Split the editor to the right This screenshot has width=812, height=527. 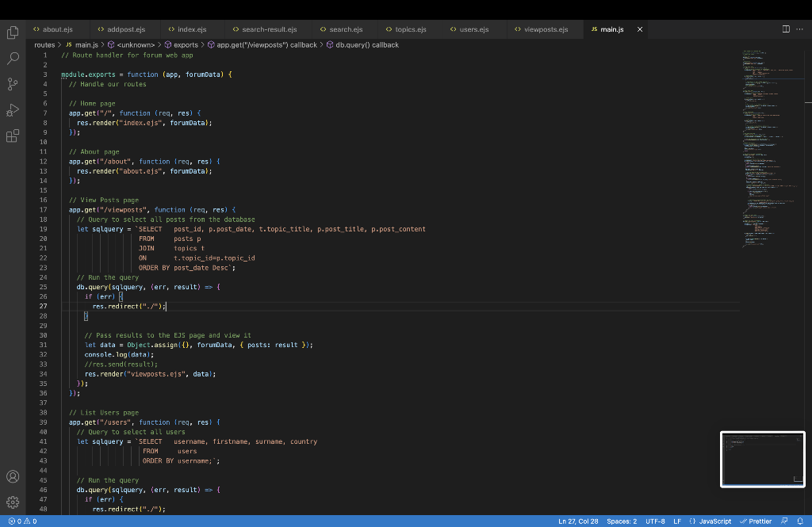pyautogui.click(x=786, y=29)
